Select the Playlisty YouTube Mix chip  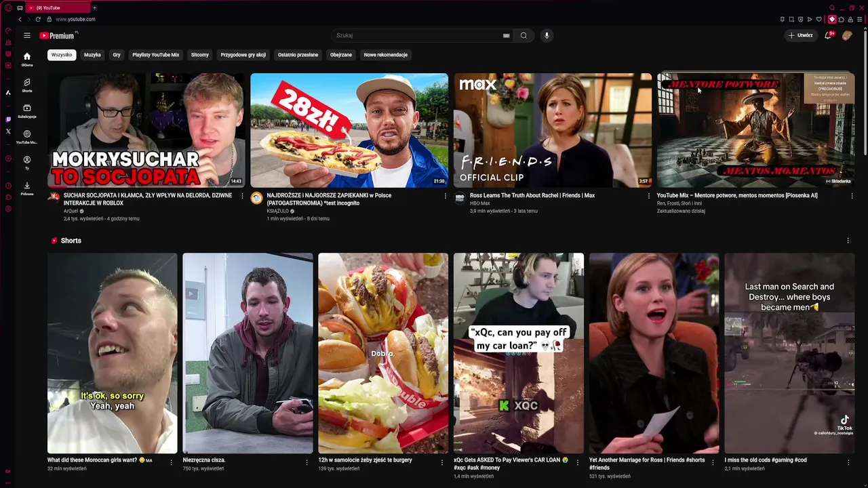tap(156, 55)
